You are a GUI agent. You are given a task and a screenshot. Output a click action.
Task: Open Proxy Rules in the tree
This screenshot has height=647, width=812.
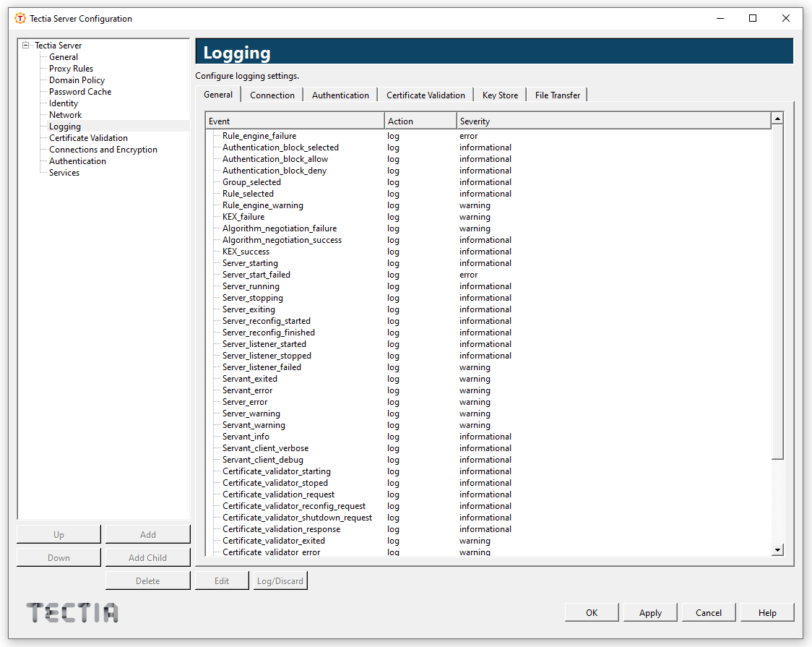click(71, 69)
